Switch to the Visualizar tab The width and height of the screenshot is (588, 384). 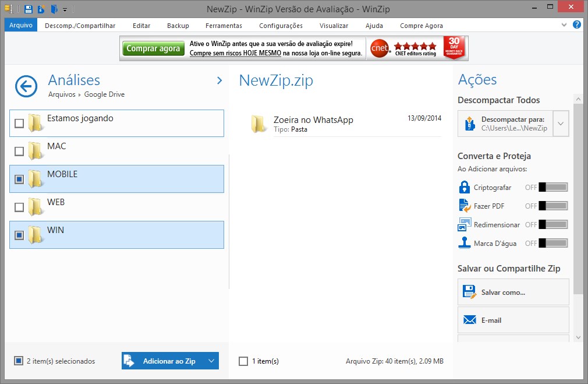[x=334, y=26]
